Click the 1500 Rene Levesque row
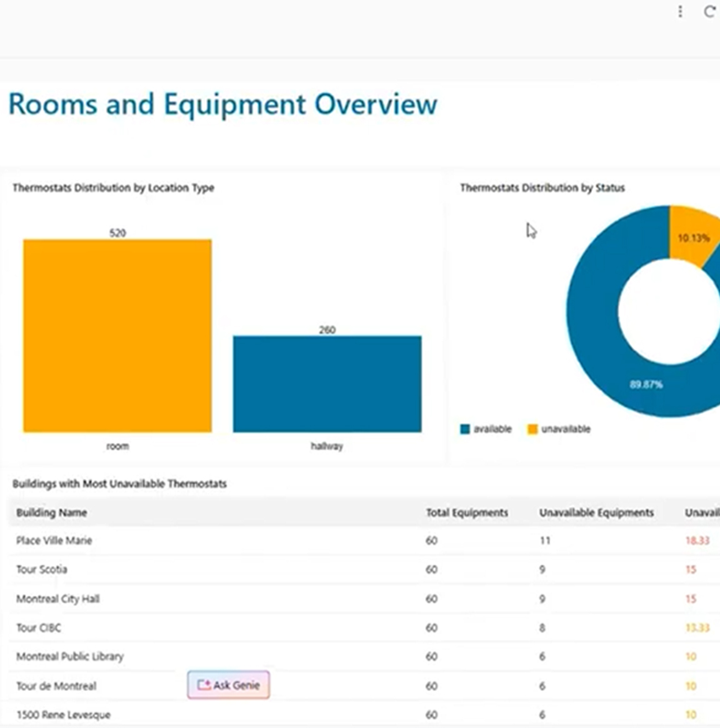The image size is (720, 728). click(x=63, y=714)
